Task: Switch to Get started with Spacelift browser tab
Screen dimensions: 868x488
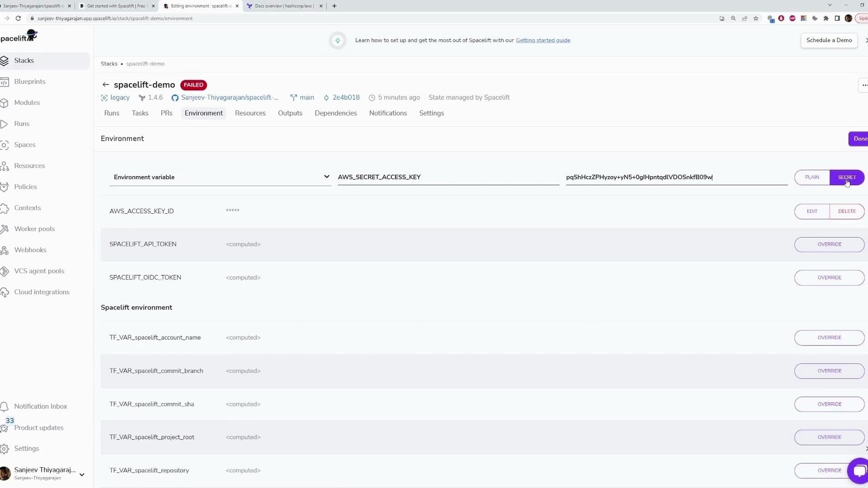Action: click(x=117, y=6)
